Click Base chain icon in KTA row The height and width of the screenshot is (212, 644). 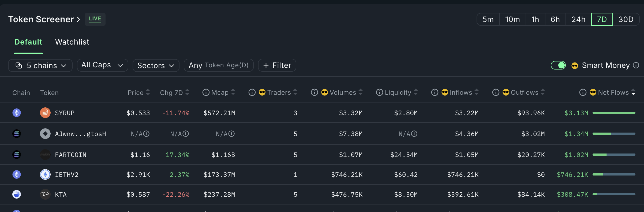17,194
